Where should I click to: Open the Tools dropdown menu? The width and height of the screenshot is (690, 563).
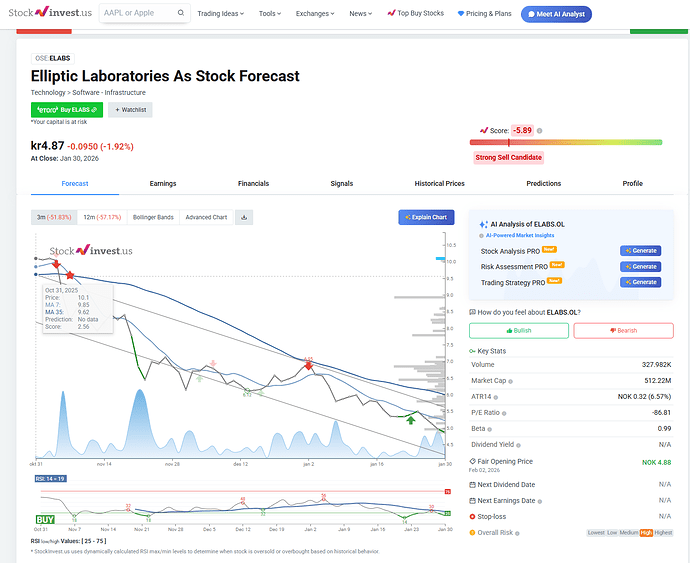[x=270, y=14]
